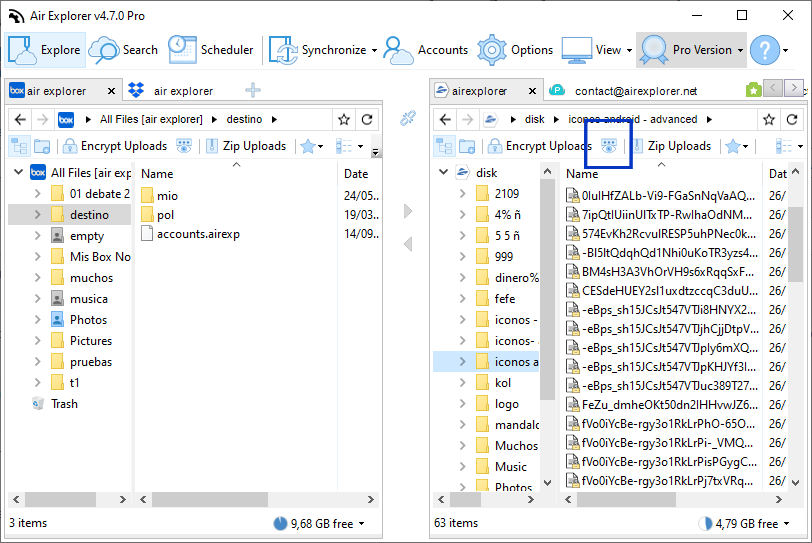The height and width of the screenshot is (543, 812).
Task: Click the eye password icon in right pane
Action: point(608,146)
